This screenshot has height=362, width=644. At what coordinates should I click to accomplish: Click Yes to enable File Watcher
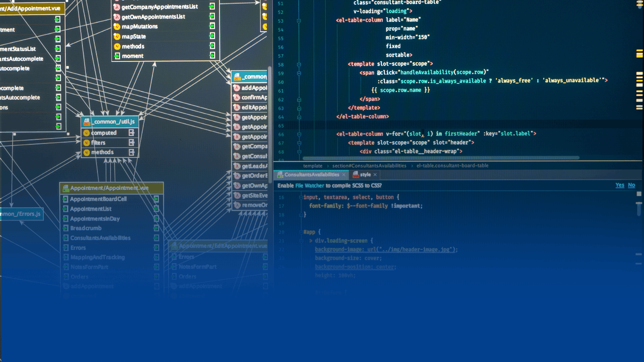tap(620, 185)
